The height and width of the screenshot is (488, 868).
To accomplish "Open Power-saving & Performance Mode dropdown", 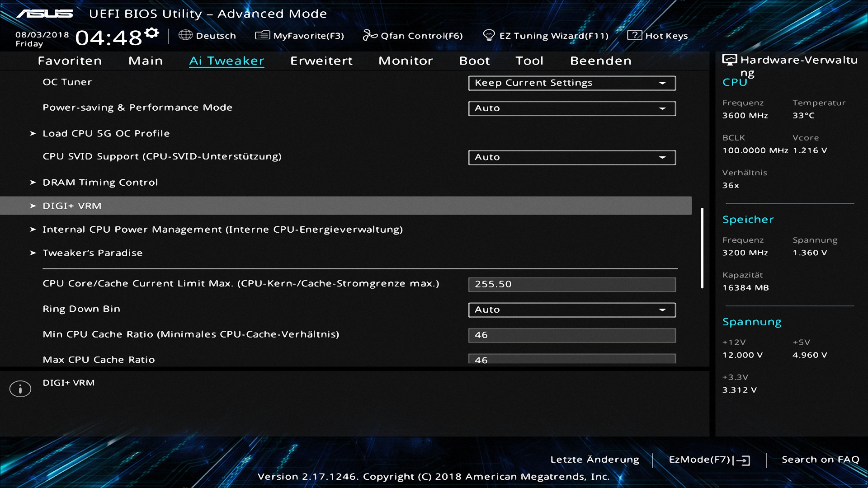I will pos(571,108).
